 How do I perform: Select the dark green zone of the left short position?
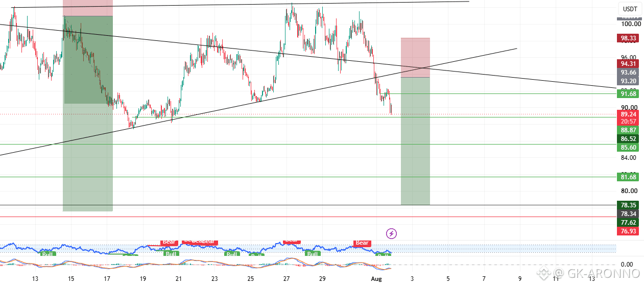point(88,60)
